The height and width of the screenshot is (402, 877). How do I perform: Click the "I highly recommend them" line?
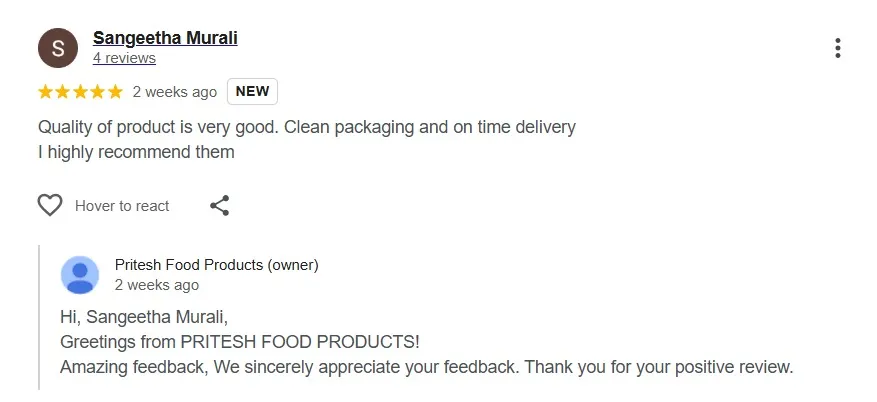pos(136,152)
